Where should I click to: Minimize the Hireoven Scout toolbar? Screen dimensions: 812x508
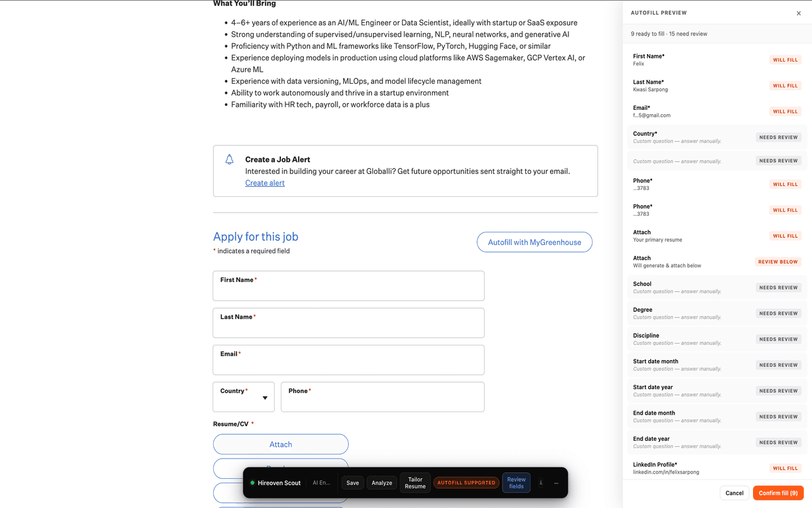pyautogui.click(x=556, y=483)
